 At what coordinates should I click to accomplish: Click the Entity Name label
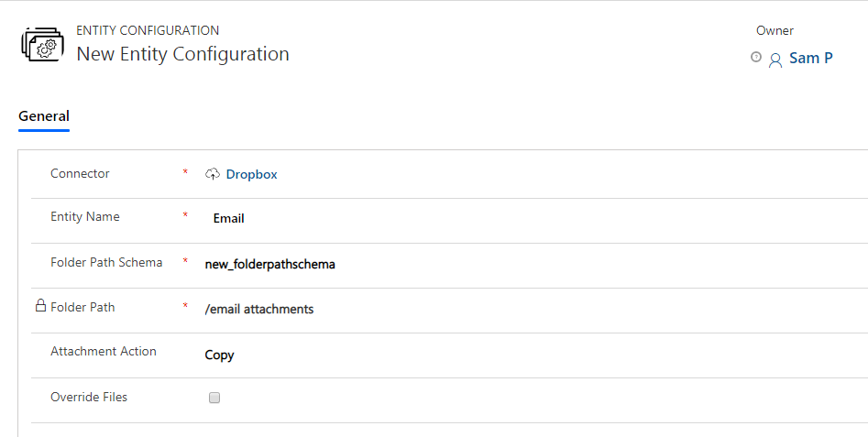point(84,217)
